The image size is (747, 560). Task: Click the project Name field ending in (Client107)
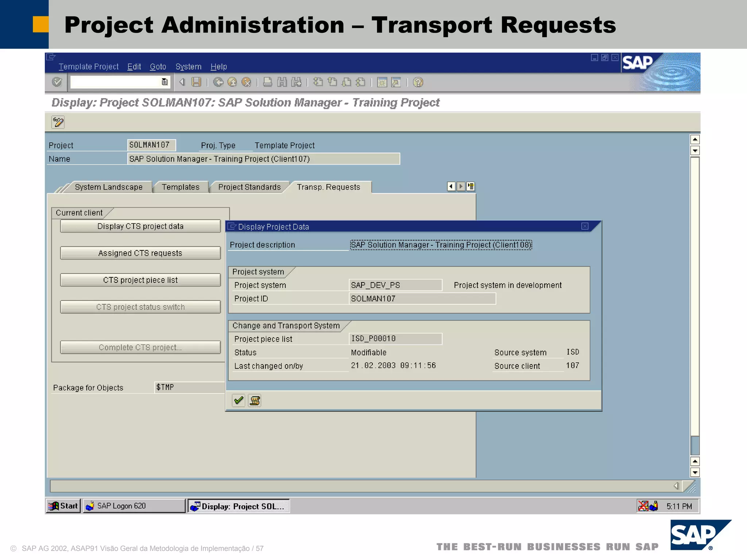[264, 159]
